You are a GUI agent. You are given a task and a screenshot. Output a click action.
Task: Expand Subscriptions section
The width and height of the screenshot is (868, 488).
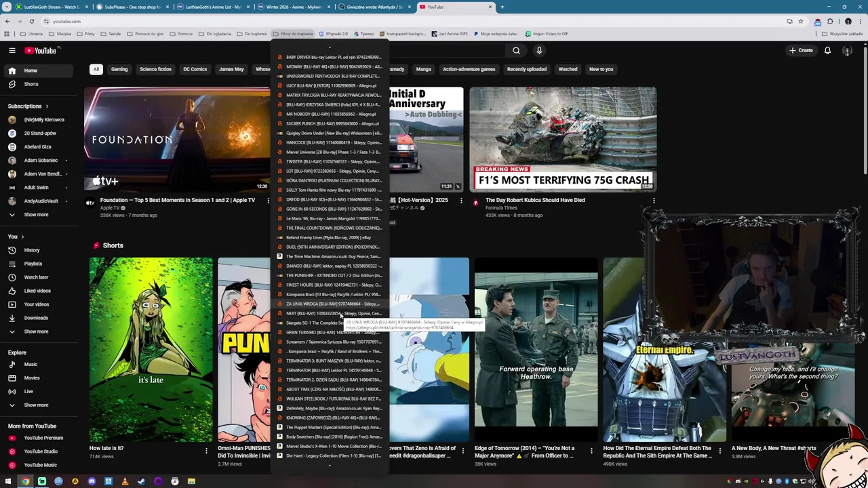tap(28, 106)
